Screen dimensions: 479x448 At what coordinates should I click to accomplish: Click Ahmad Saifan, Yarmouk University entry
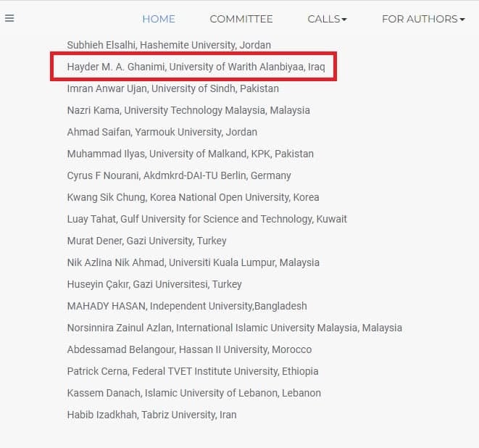click(x=162, y=132)
